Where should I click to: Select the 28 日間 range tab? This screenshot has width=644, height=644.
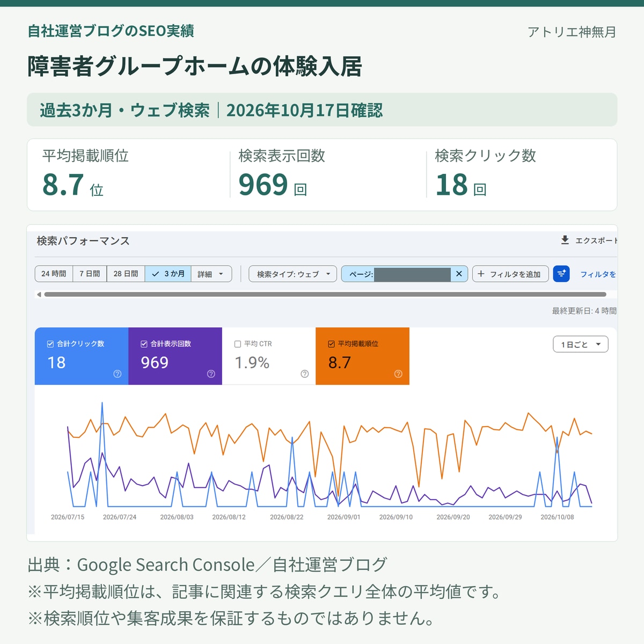tap(126, 274)
